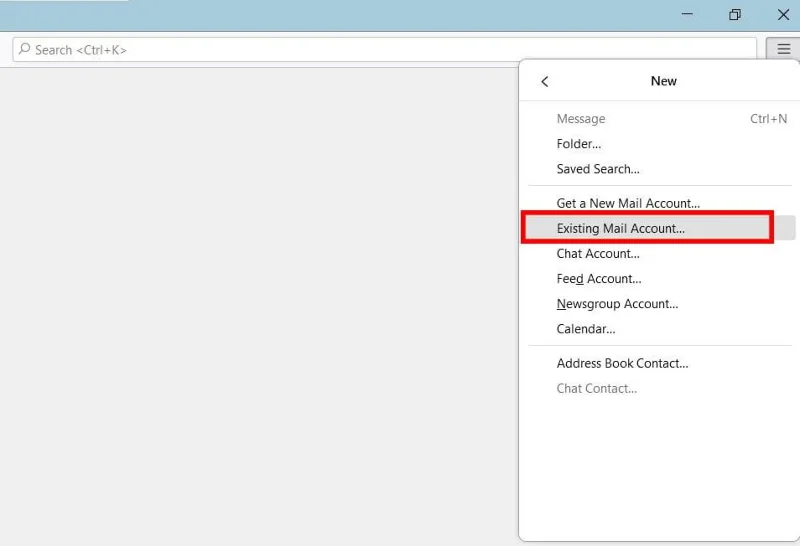This screenshot has height=546, width=800.
Task: Open the hamburger application menu button
Action: click(783, 49)
